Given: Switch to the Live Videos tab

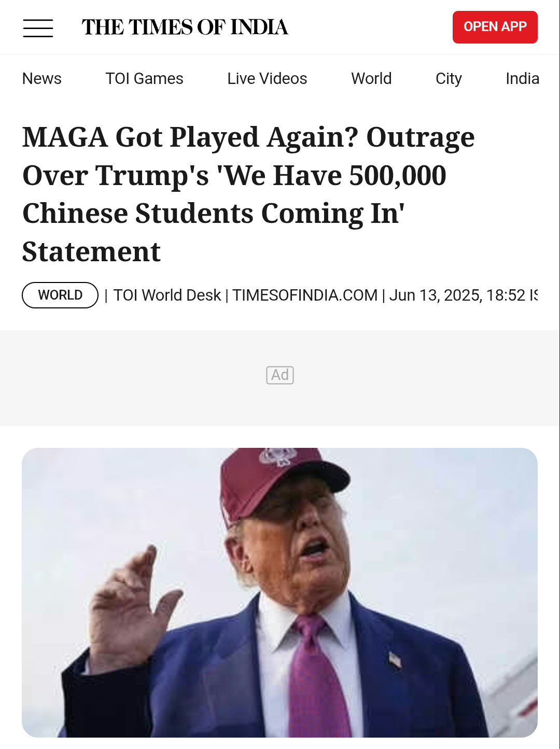Looking at the screenshot, I should 267,79.
